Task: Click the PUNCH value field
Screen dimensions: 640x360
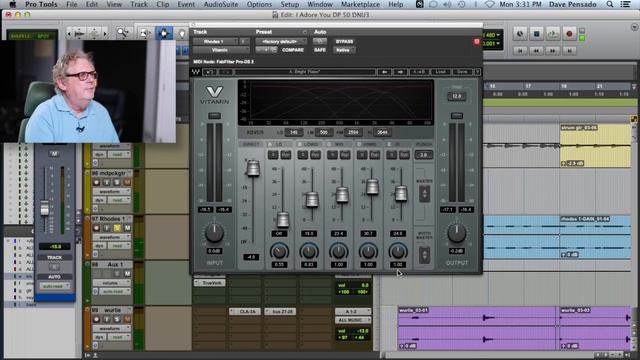Action: [424, 155]
